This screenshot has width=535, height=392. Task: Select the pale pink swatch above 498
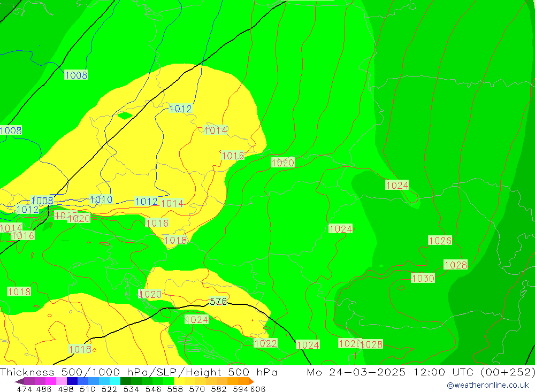62,381
